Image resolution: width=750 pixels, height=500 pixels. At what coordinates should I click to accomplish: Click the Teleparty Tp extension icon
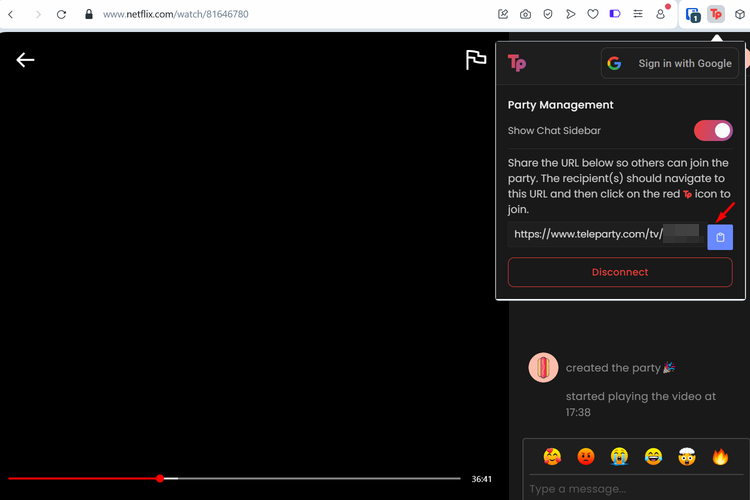point(716,14)
